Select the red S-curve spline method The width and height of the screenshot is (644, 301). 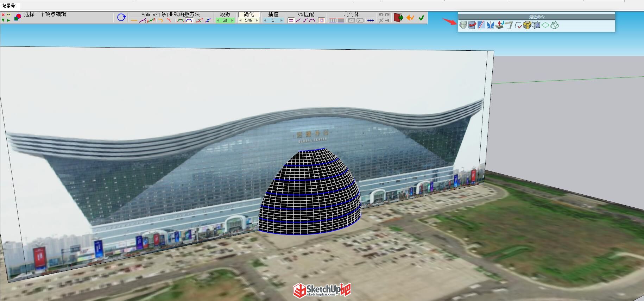pyautogui.click(x=200, y=20)
